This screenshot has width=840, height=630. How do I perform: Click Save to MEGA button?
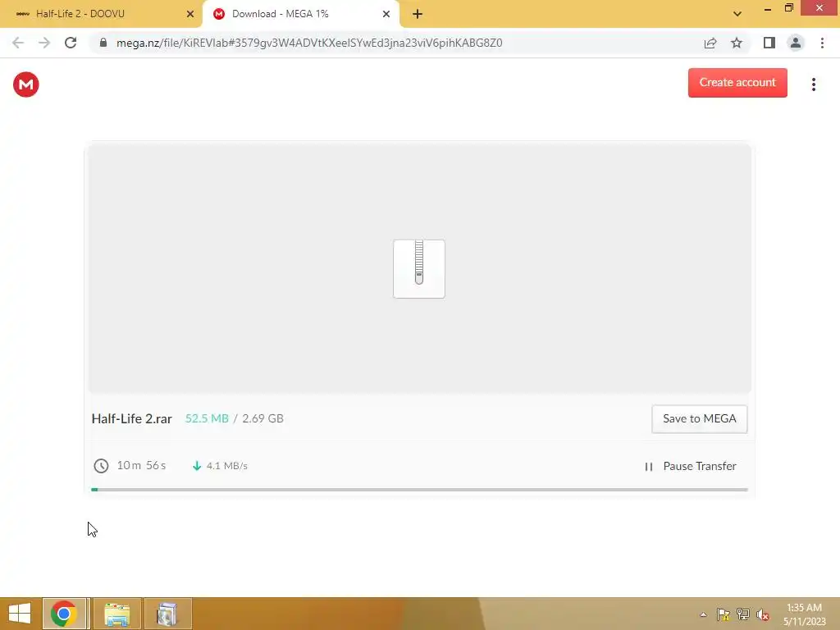(699, 418)
